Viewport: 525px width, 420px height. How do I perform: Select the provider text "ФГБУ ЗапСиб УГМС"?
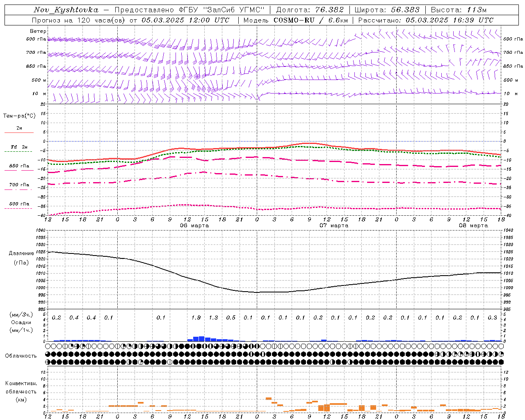tap(222, 10)
